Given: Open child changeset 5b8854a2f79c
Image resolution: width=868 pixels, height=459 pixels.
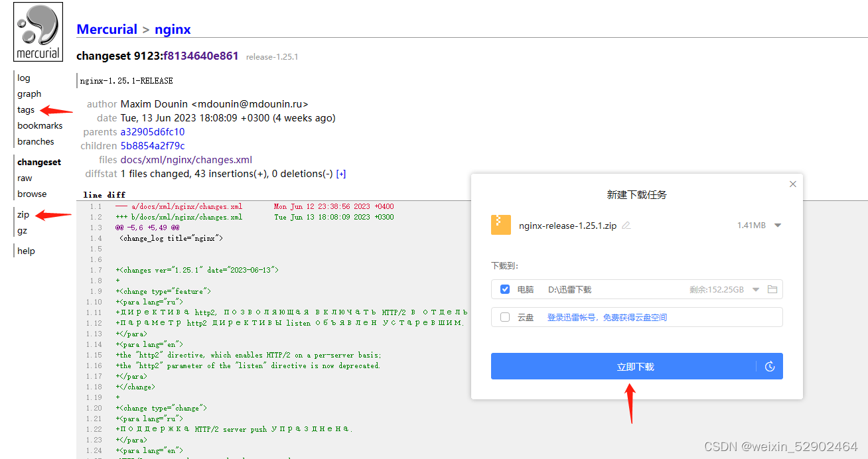Looking at the screenshot, I should point(153,146).
